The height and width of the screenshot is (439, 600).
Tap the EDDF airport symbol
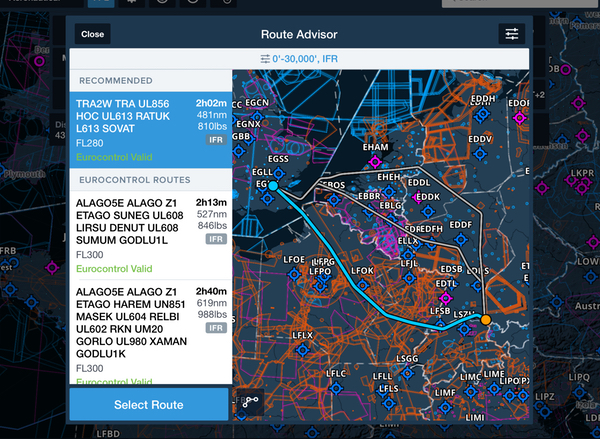click(461, 237)
